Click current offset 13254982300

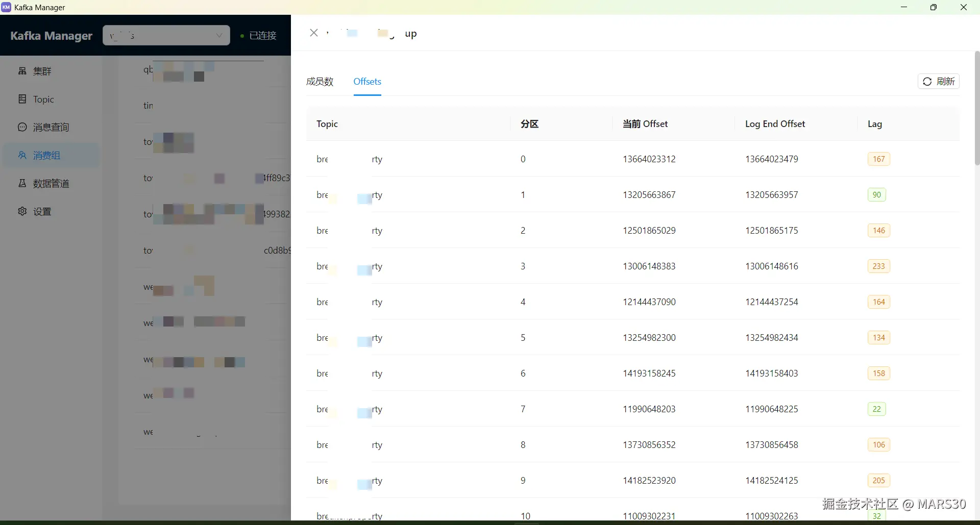tap(649, 338)
